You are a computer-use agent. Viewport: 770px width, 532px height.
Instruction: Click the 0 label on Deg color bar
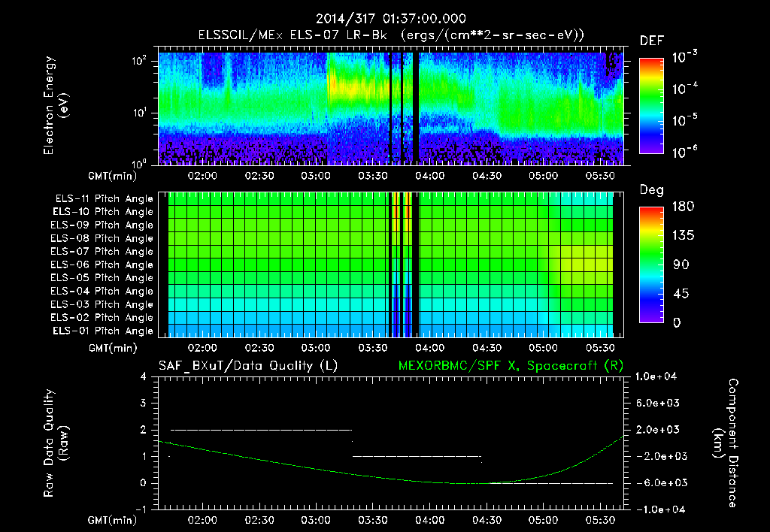(x=678, y=323)
